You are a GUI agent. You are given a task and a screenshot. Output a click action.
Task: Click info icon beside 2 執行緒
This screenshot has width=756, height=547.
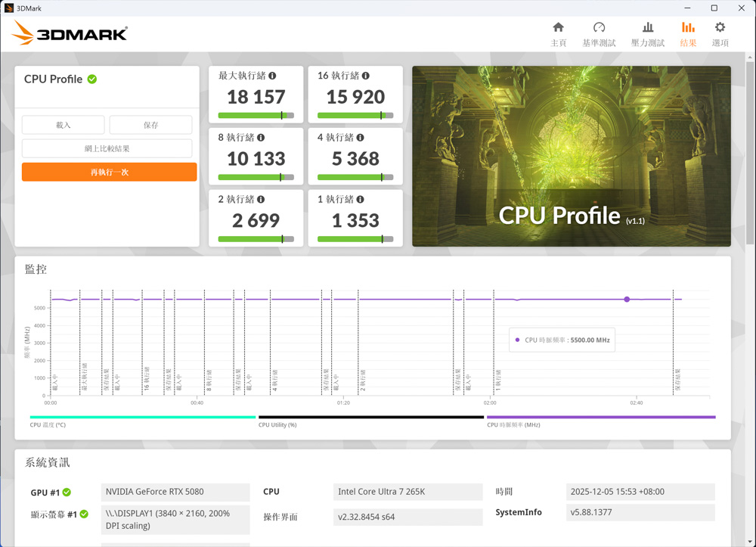[261, 200]
